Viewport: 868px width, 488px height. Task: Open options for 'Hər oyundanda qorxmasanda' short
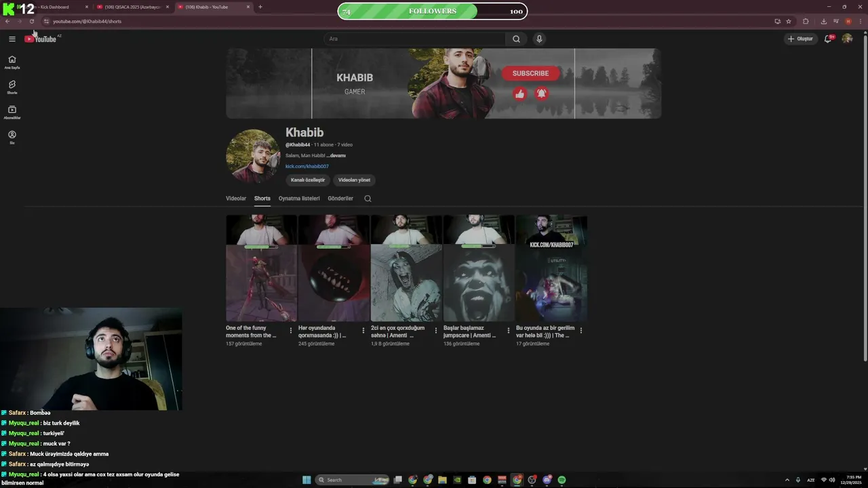pyautogui.click(x=363, y=331)
